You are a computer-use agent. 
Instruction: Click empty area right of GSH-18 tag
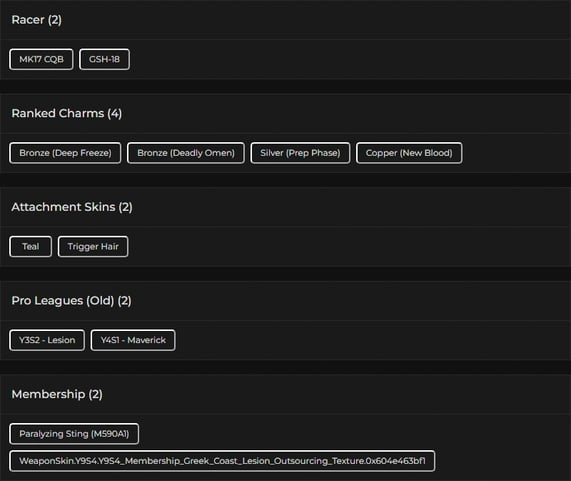tap(350, 59)
